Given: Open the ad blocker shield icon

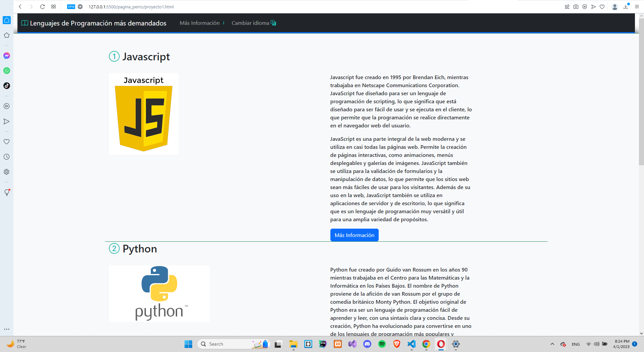Looking at the screenshot, I should (585, 7).
